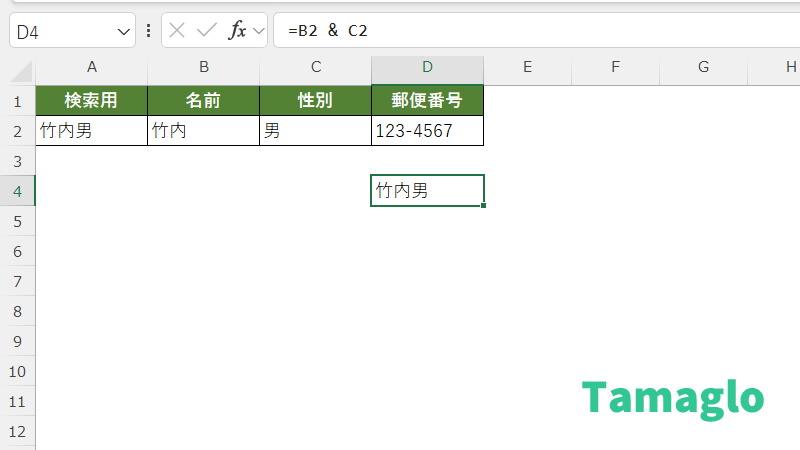Click header cell 検索用
This screenshot has height=450, width=800.
(92, 100)
